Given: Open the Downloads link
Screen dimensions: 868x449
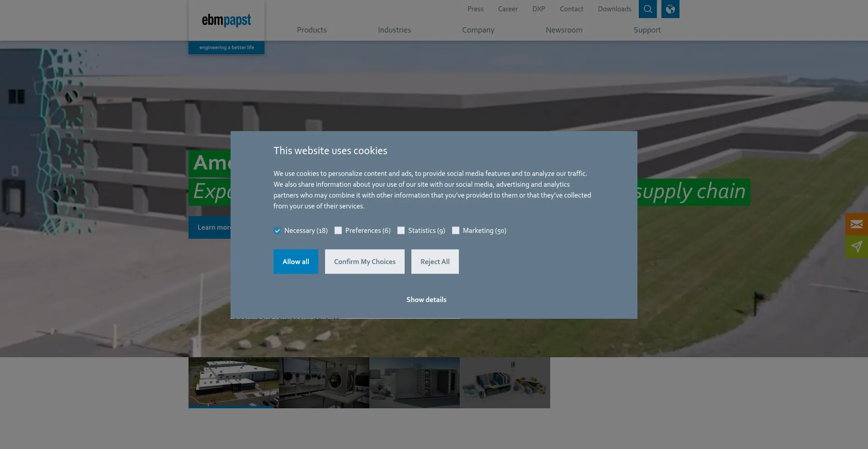Looking at the screenshot, I should (615, 9).
